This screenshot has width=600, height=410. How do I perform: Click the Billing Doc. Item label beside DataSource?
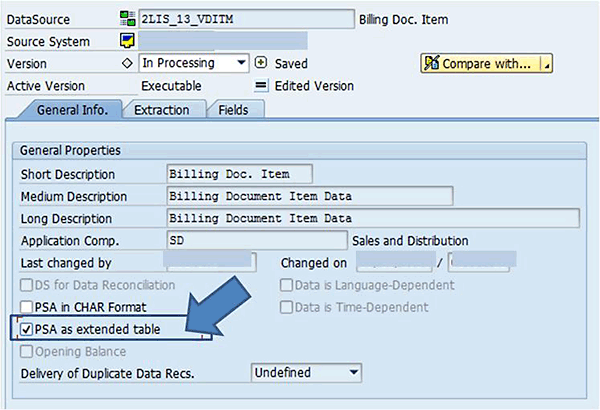pos(403,20)
